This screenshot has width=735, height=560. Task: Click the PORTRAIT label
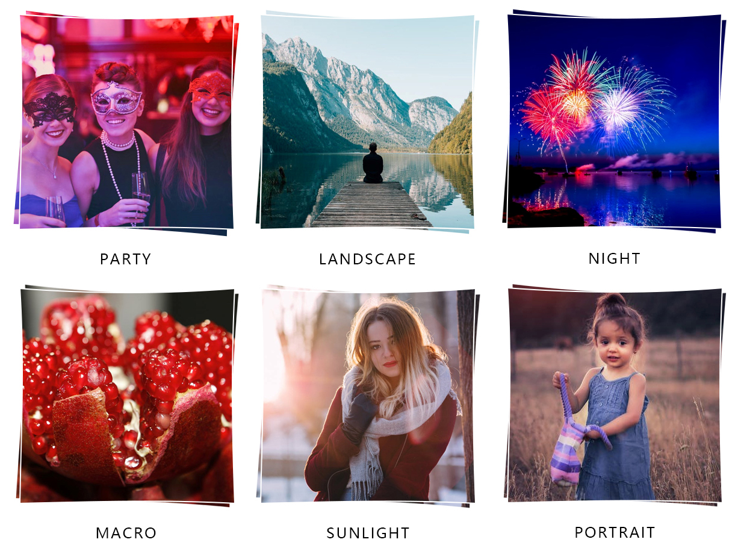[x=615, y=533]
